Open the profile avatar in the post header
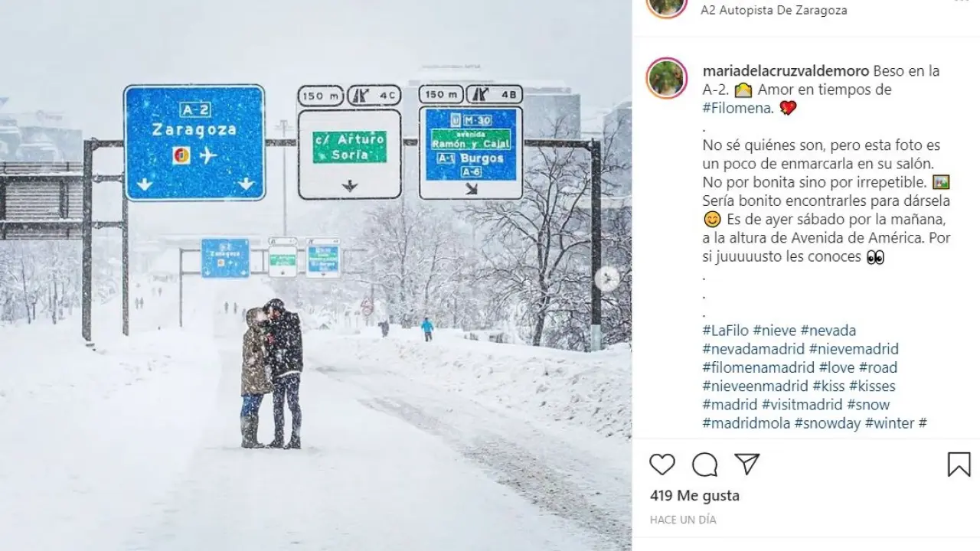The height and width of the screenshot is (551, 980). point(667,8)
